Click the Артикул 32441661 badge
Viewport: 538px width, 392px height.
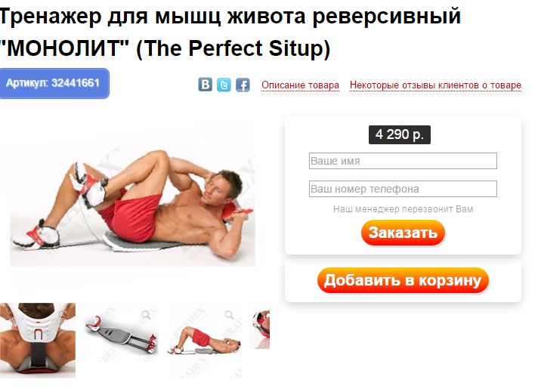coord(54,83)
